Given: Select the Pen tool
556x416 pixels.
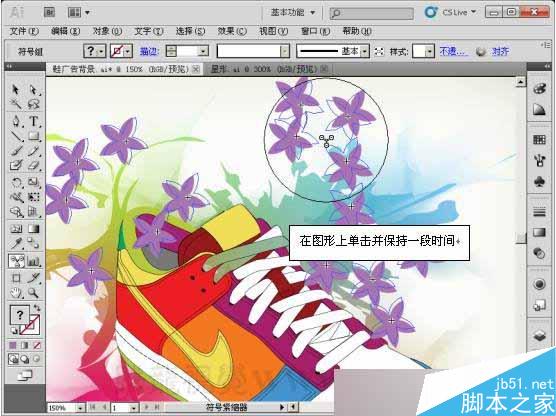Looking at the screenshot, I should (16, 121).
